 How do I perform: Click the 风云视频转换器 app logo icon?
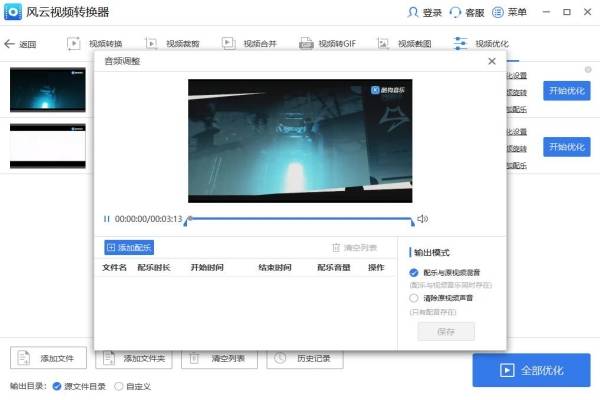point(13,12)
